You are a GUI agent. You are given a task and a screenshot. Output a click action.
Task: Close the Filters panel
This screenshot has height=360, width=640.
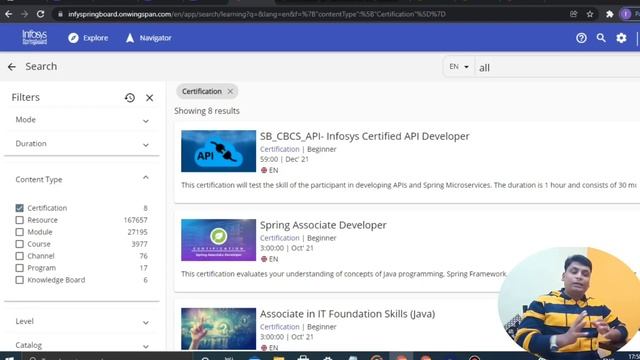[x=149, y=98]
